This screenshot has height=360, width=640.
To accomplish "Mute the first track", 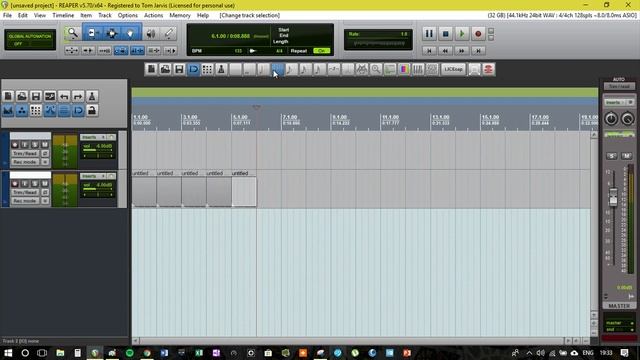I will [x=45, y=145].
